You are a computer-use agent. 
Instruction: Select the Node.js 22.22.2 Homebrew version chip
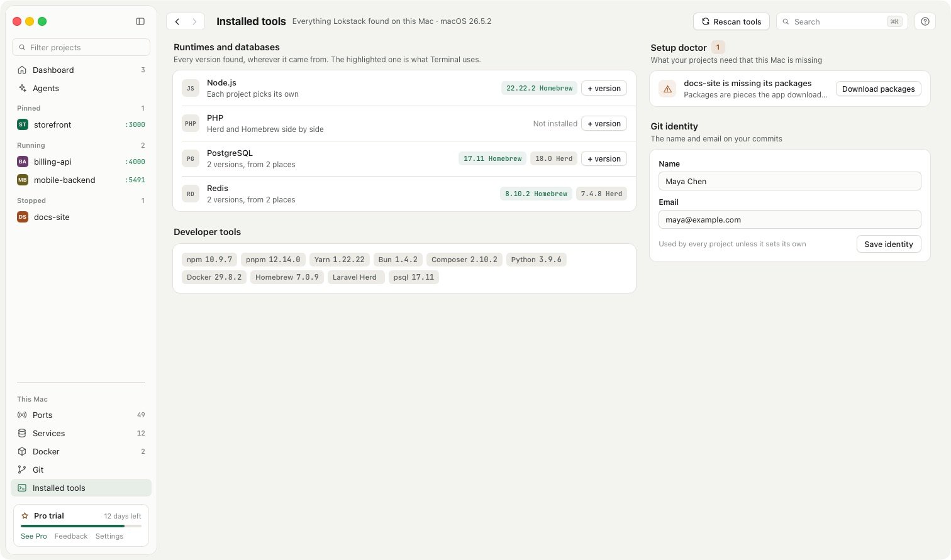(540, 89)
